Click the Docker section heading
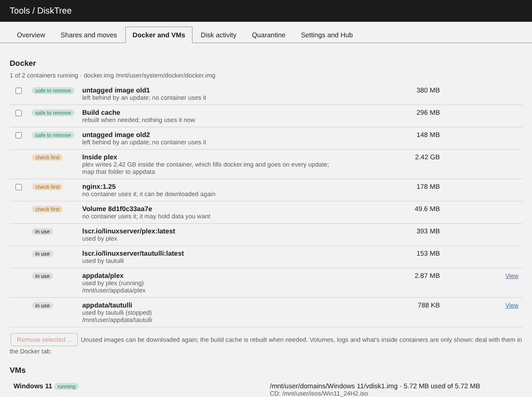 [23, 63]
